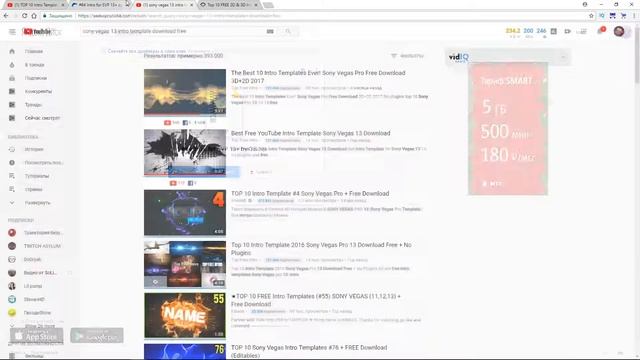Open TOP 10 Sony Vegas Intro Templates #76 title

click(309, 351)
